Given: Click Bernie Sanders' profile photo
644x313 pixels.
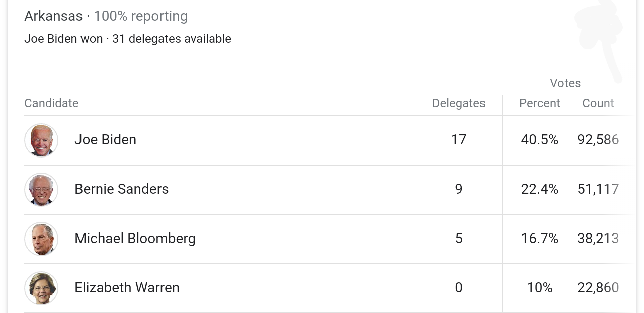Looking at the screenshot, I should [x=41, y=190].
